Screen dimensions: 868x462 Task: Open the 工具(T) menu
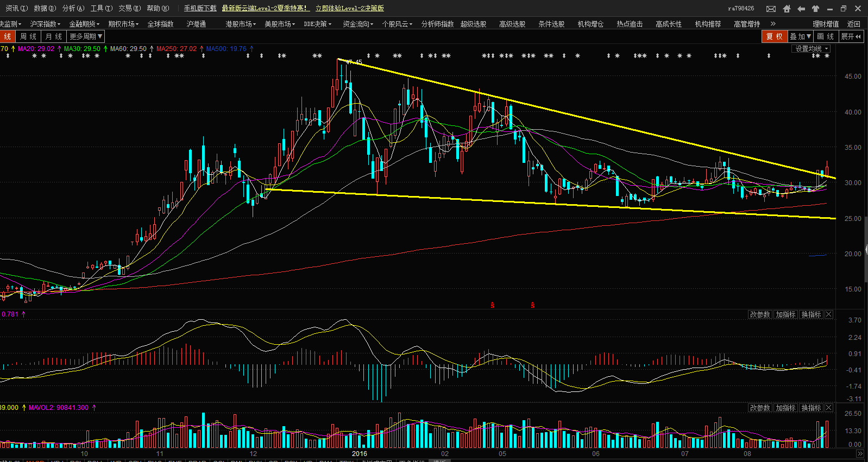[101, 8]
